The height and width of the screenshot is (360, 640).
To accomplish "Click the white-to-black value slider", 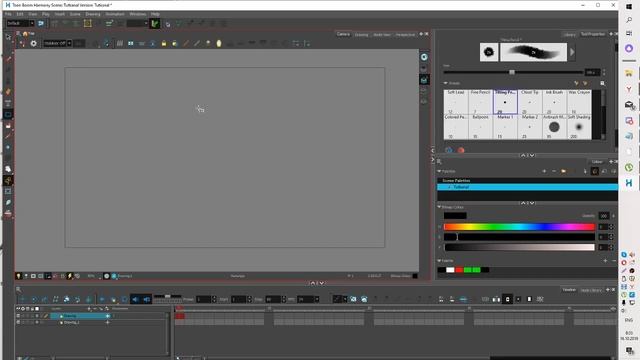I will 519,247.
